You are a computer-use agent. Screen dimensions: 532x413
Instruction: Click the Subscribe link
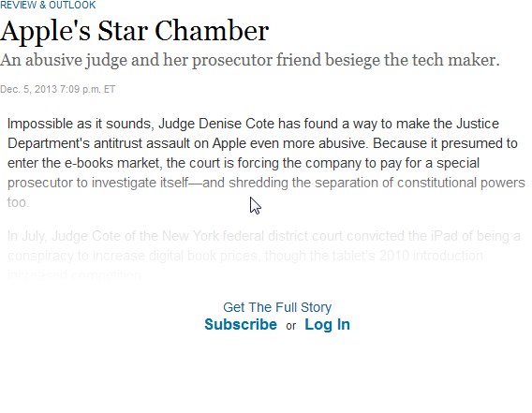(241, 324)
